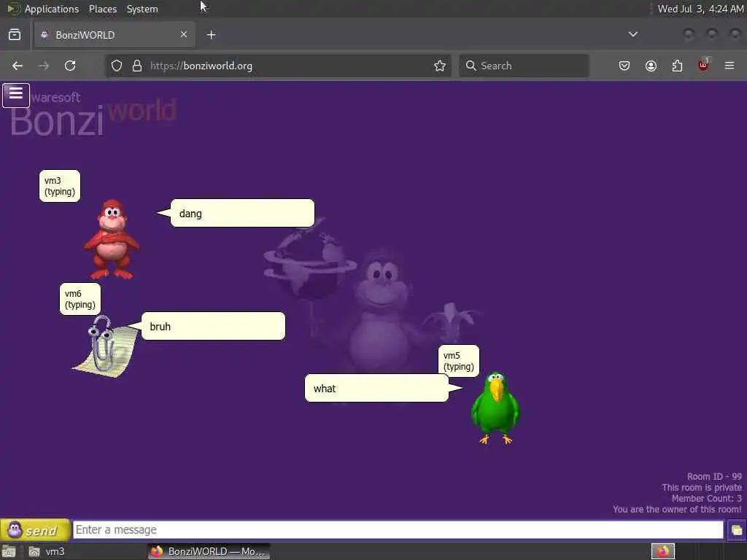
Task: Click the 'bruh' speech bubble
Action: [214, 326]
